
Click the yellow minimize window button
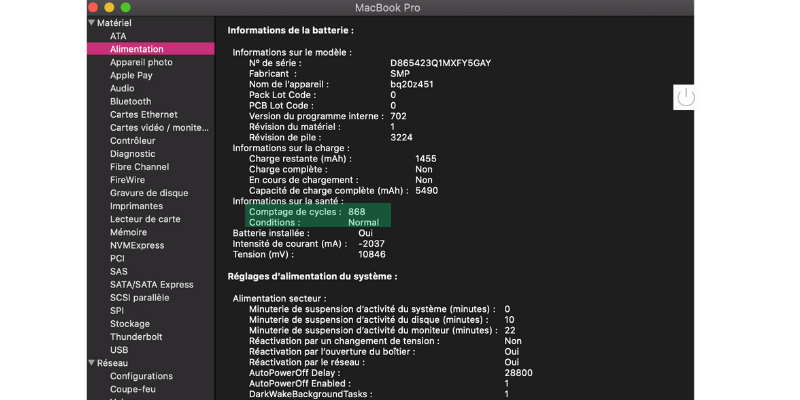(x=109, y=7)
